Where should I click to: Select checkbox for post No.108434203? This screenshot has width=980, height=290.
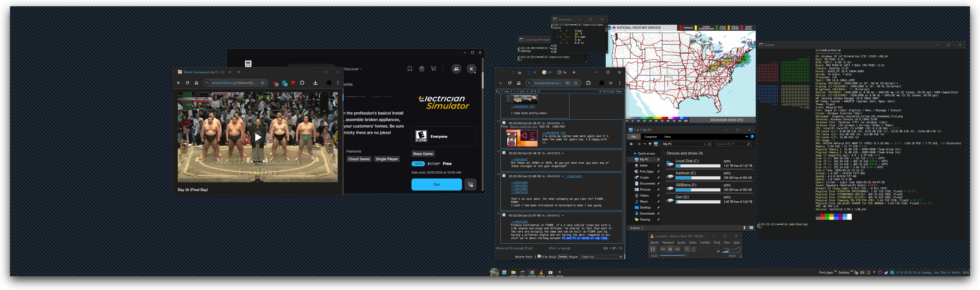point(504,123)
